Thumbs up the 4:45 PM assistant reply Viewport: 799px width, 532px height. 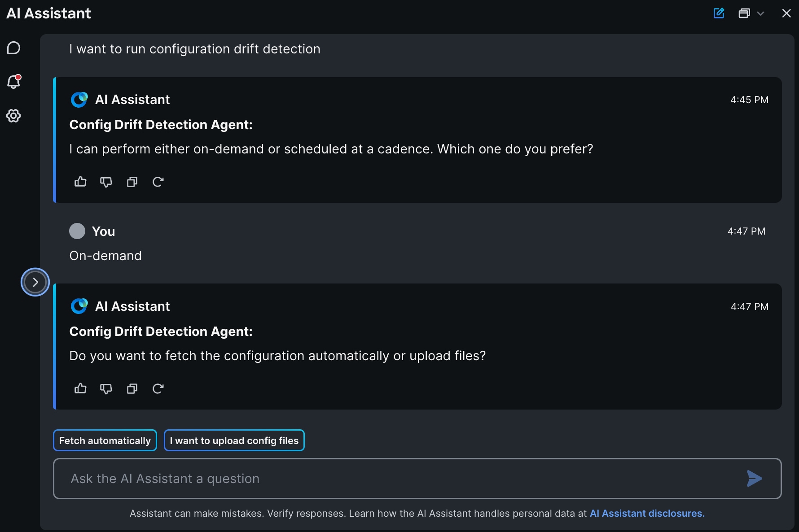click(80, 182)
